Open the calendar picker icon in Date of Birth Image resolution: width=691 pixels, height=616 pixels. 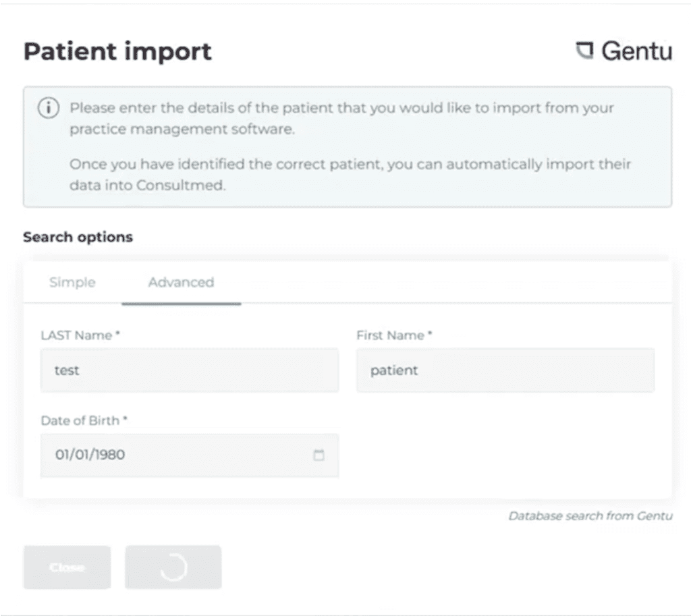point(319,455)
